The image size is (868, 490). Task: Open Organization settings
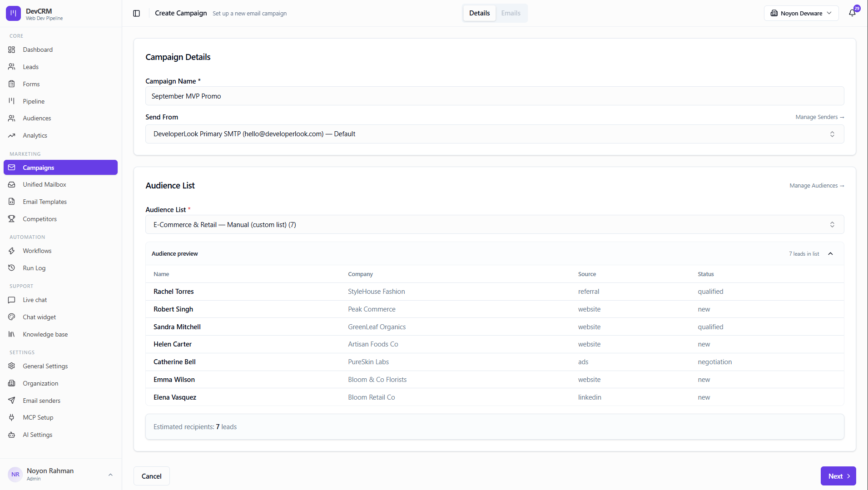pos(60,383)
